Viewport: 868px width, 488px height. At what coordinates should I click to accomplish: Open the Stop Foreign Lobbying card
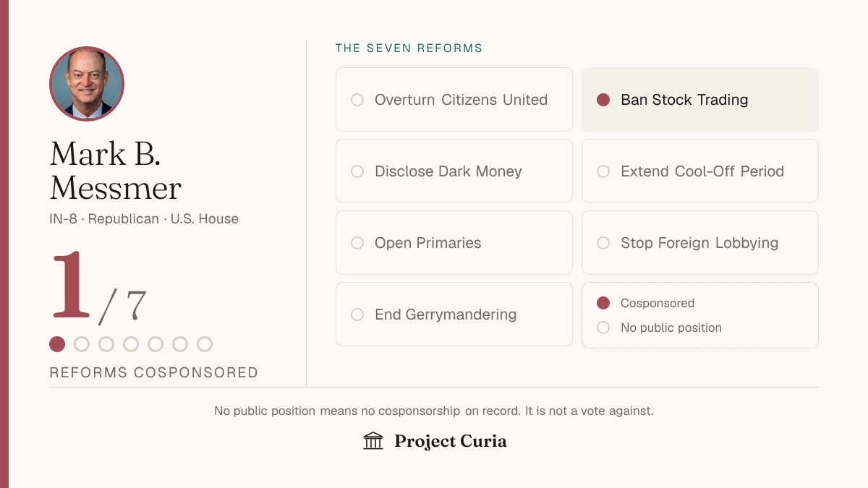pyautogui.click(x=700, y=243)
